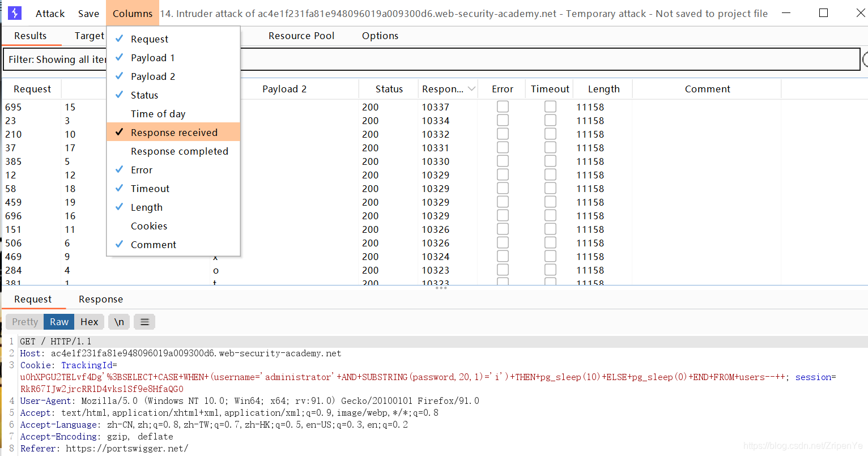
Task: Tick the Timeout checkbox for request 58
Action: pos(550,188)
